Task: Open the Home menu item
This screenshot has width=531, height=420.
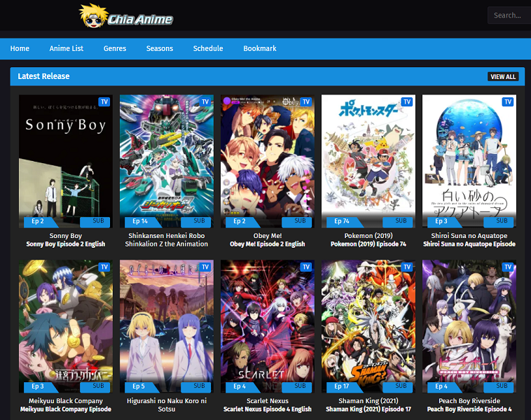Action: (20, 48)
